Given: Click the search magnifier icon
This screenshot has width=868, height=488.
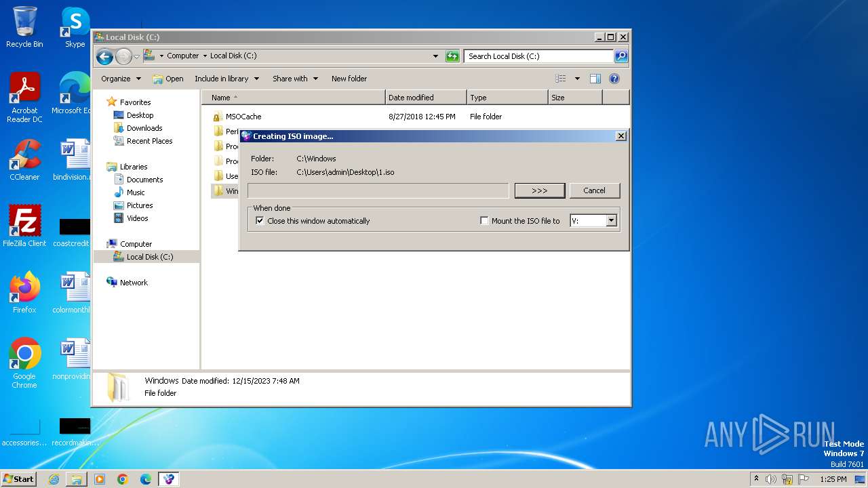Looking at the screenshot, I should (x=620, y=56).
